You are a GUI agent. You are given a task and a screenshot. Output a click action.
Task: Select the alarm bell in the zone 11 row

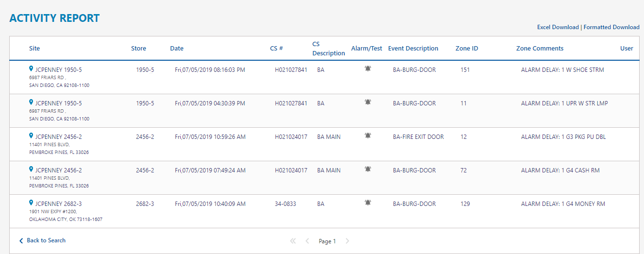[368, 102]
